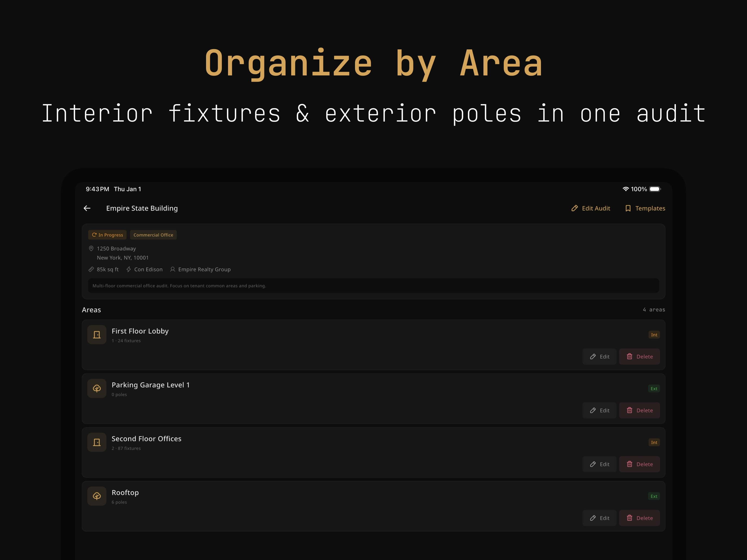Click the Int badge on First Floor Lobby
Image resolution: width=747 pixels, height=560 pixels.
(654, 335)
